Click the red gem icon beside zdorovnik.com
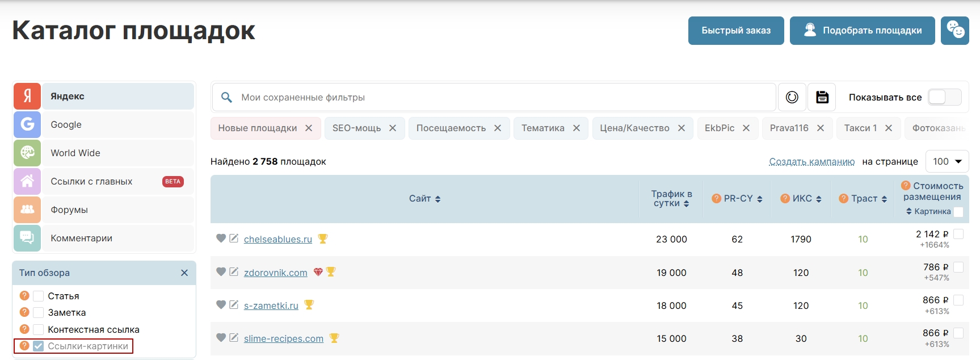Image resolution: width=980 pixels, height=360 pixels. 318,272
